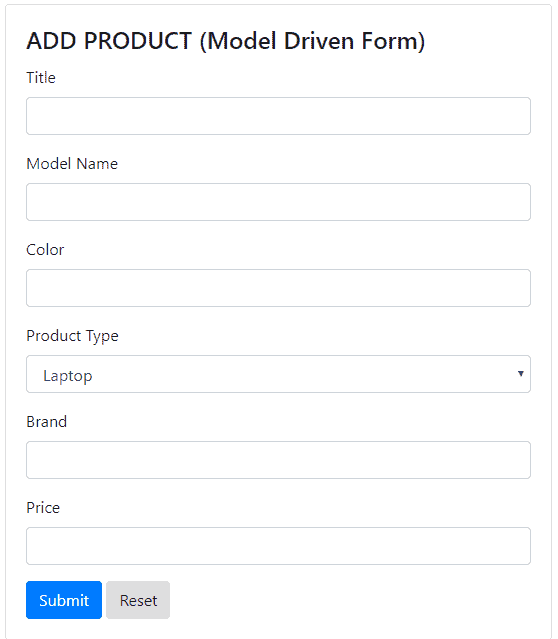The image size is (558, 639).
Task: Click inside the Title input field
Action: [278, 116]
